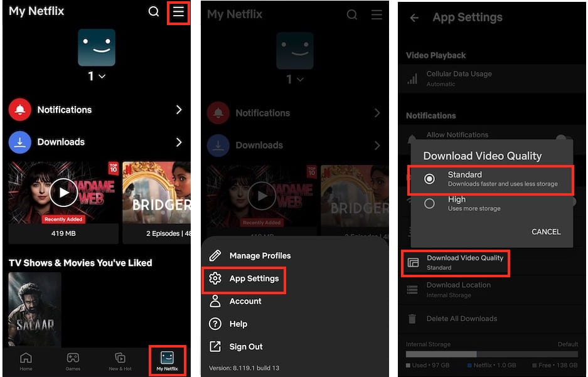588x377 pixels.
Task: Open Downloads chevron in first screen
Action: point(179,142)
